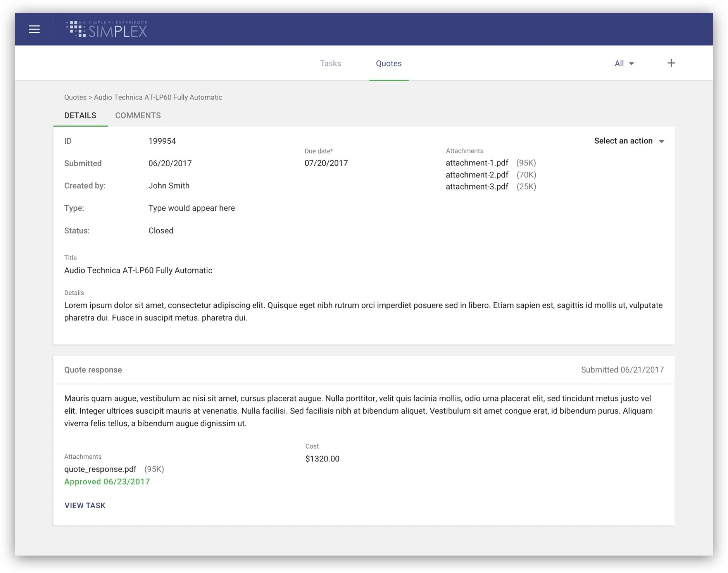The height and width of the screenshot is (573, 728).
Task: Switch to the Tasks tab
Action: coord(330,64)
